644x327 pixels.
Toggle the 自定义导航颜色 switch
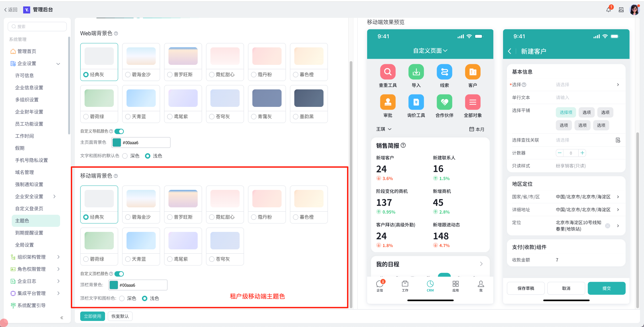(119, 131)
